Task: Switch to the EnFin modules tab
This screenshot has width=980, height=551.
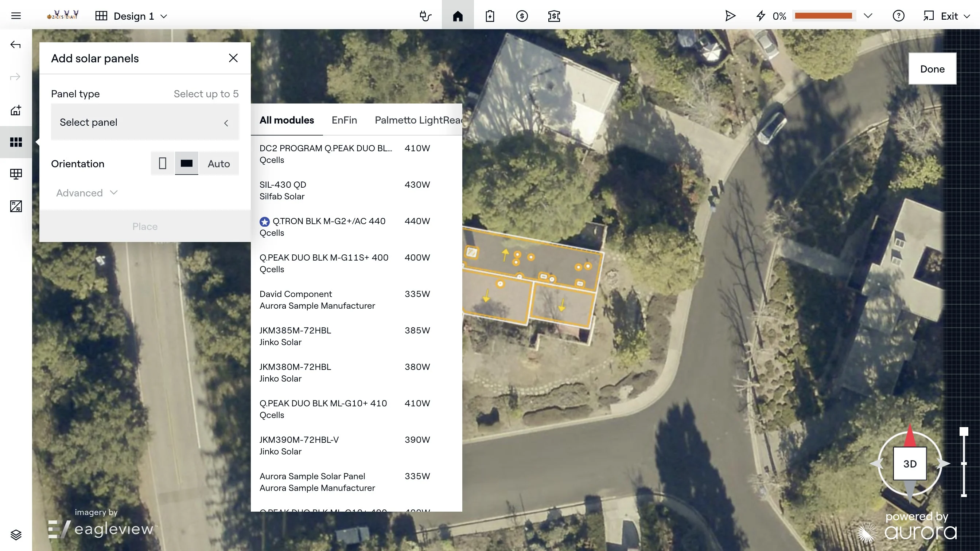Action: coord(344,120)
